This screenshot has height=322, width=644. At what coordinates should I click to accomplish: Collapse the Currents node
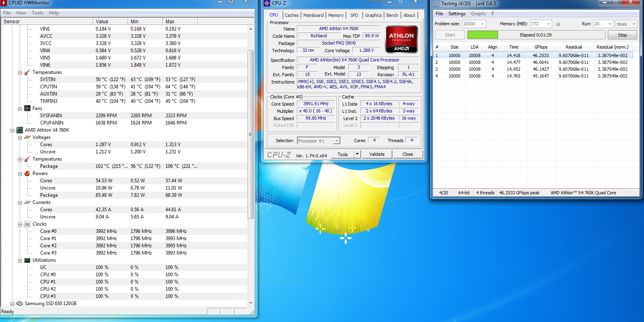pyautogui.click(x=20, y=203)
